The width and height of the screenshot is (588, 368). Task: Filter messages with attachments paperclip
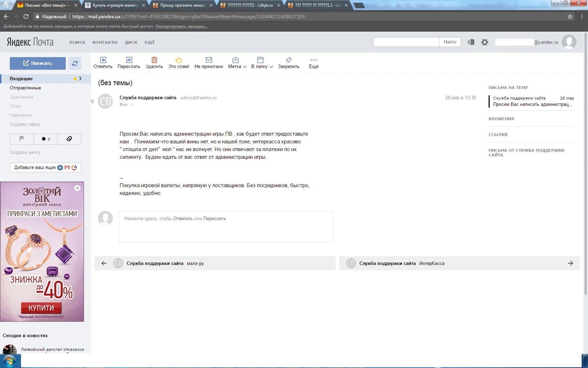point(69,139)
